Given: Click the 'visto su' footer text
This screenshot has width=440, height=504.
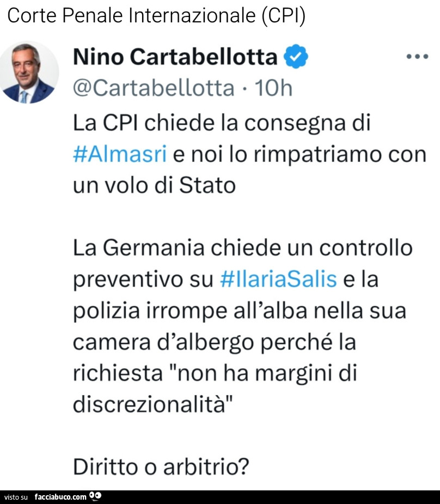Looking at the screenshot, I should (x=16, y=497).
